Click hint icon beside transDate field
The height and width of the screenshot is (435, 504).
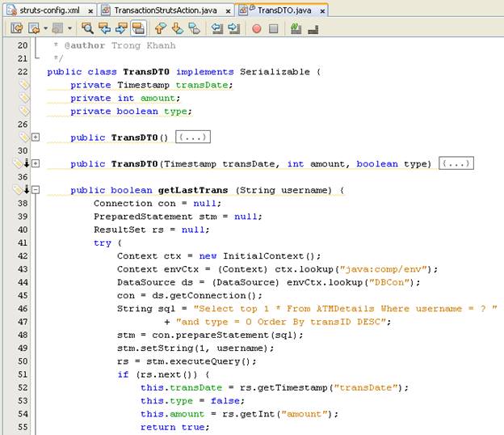pyautogui.click(x=23, y=85)
